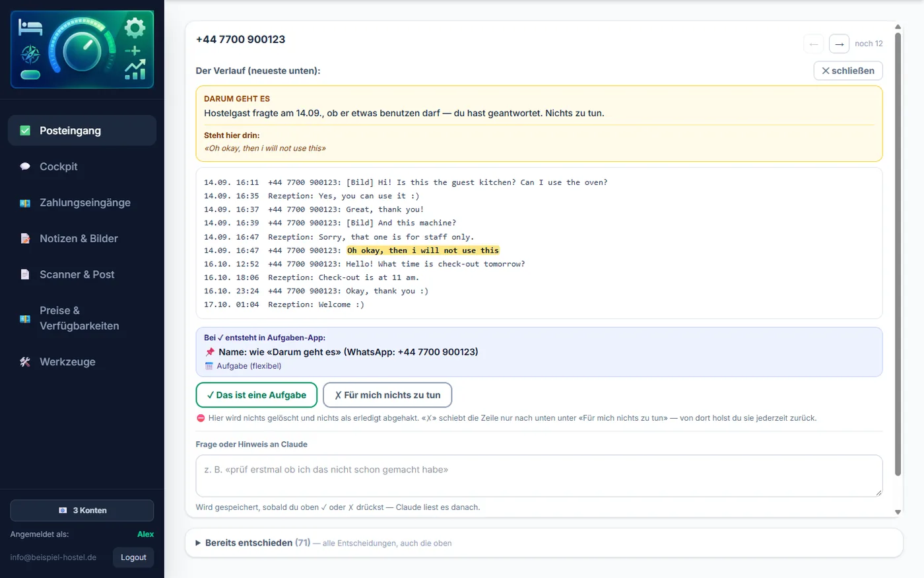Click the hostel dashboard logo image

82,50
